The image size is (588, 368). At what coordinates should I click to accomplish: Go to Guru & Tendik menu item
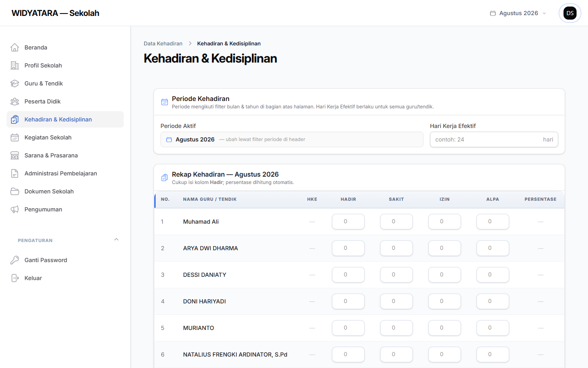[65, 83]
